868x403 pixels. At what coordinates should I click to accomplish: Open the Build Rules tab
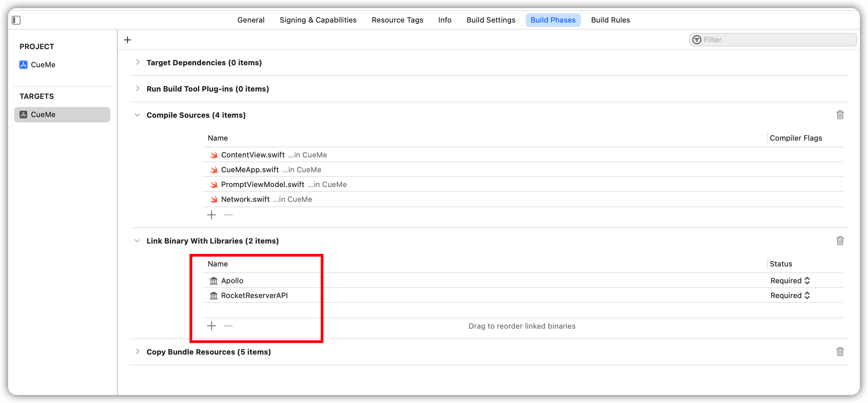click(610, 20)
